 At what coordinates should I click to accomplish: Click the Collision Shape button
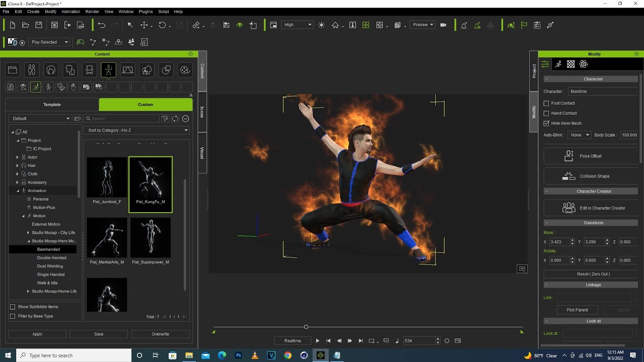591,176
